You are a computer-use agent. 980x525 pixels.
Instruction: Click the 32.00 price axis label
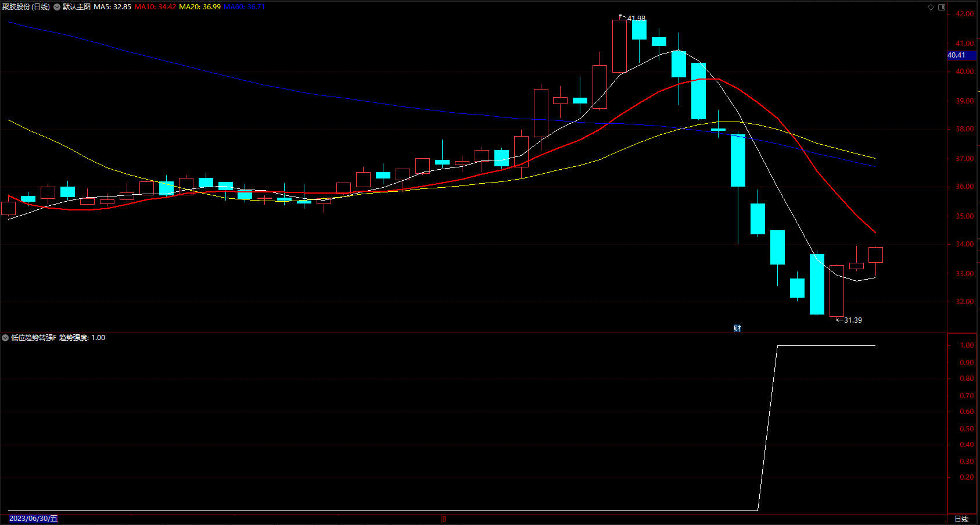coord(965,302)
